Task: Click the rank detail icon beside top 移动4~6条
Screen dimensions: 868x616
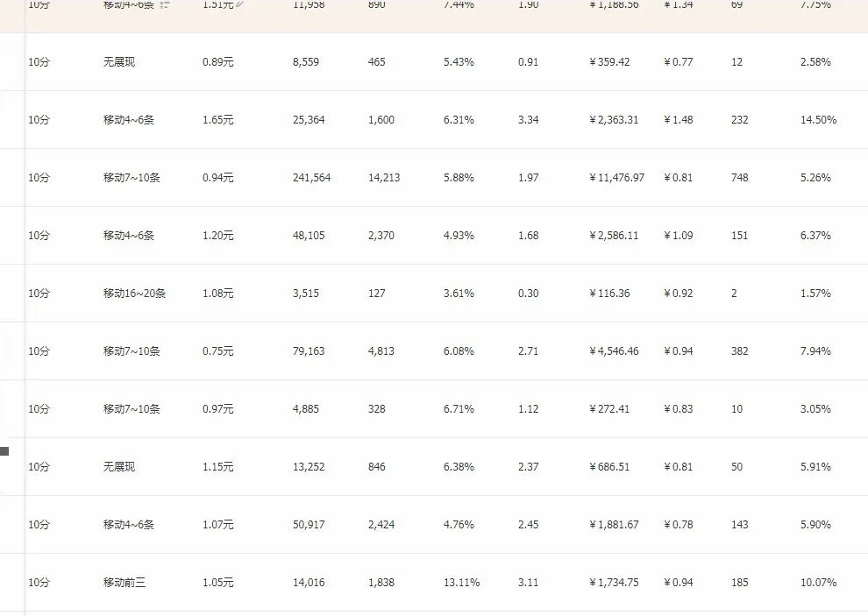Action: (x=165, y=4)
